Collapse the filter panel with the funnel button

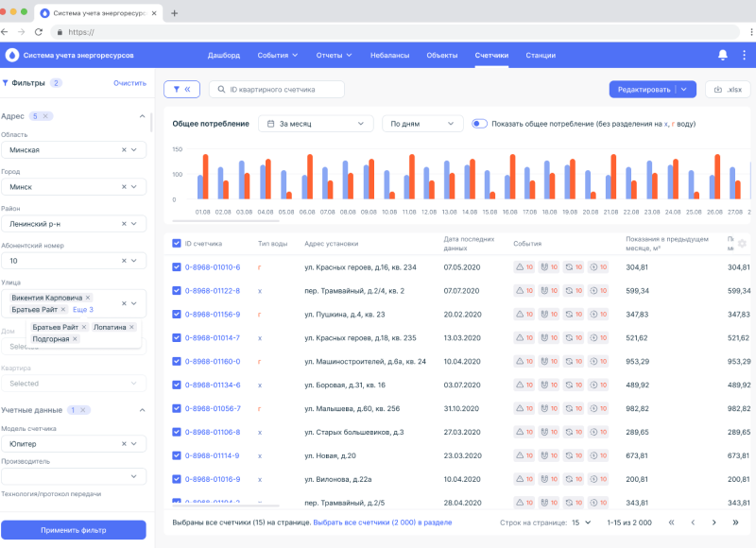pyautogui.click(x=180, y=90)
